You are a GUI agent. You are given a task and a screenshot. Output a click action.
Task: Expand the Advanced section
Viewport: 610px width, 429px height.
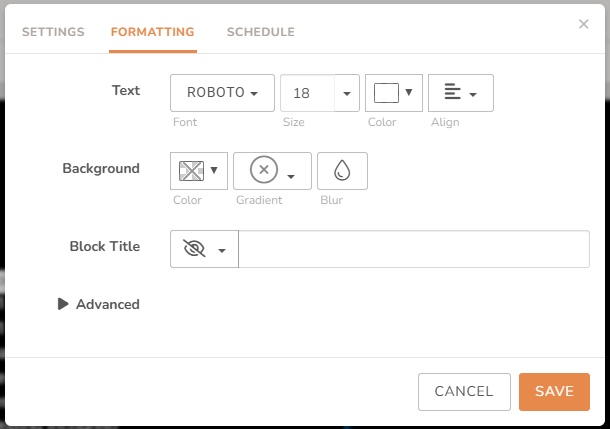click(x=99, y=304)
